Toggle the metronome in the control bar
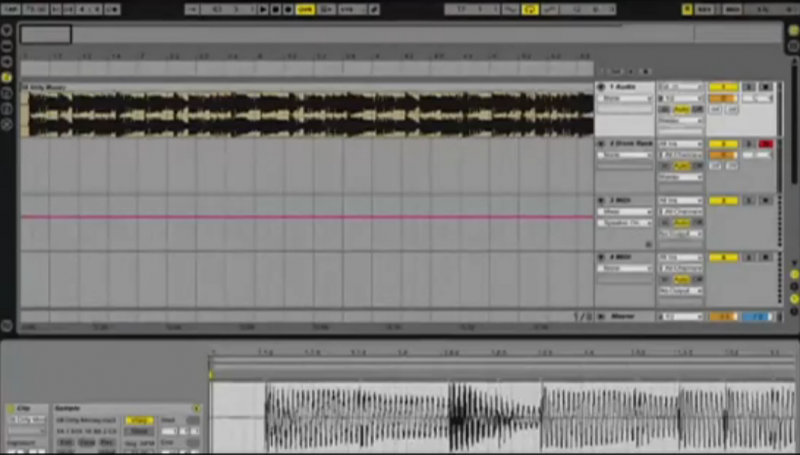Viewport: 800px width, 455px height. tap(113, 9)
